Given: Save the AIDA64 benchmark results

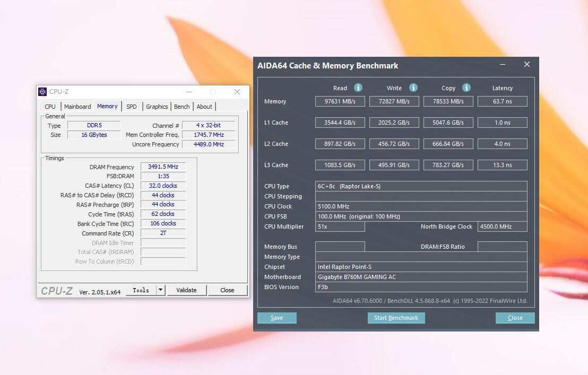Looking at the screenshot, I should tap(276, 318).
